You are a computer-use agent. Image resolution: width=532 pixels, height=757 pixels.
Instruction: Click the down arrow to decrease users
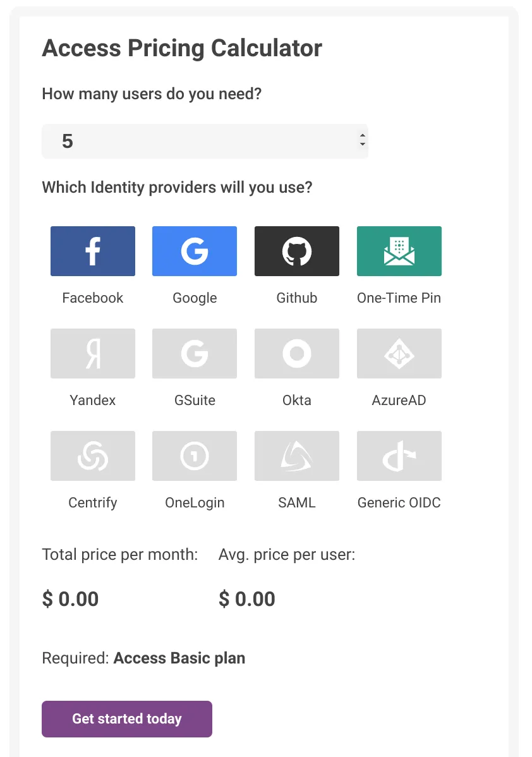tap(361, 144)
